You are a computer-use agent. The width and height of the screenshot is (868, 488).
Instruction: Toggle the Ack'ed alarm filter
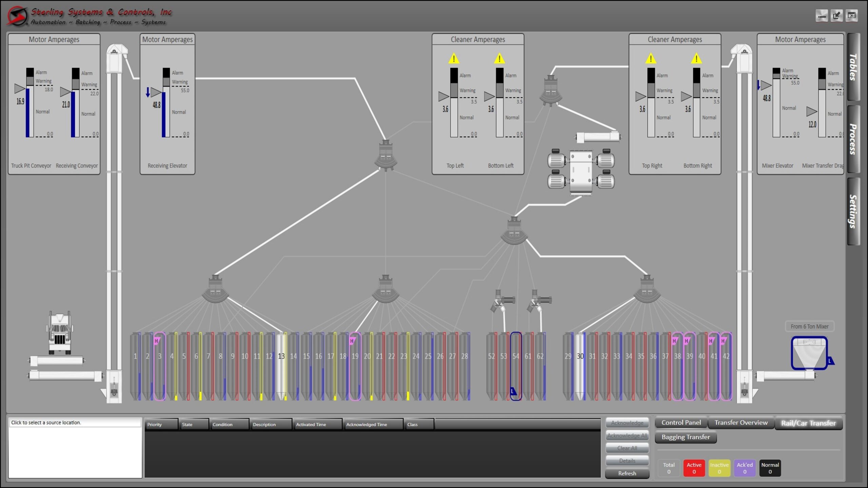click(745, 468)
